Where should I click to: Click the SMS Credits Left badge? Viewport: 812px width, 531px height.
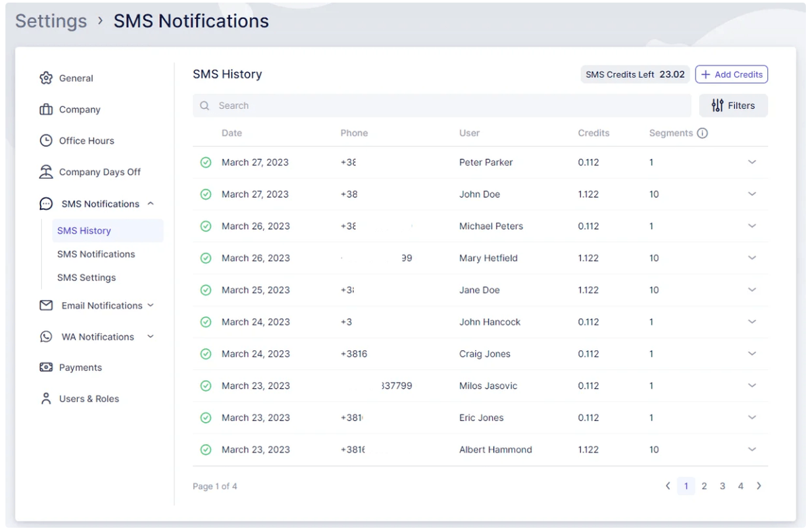tap(635, 75)
